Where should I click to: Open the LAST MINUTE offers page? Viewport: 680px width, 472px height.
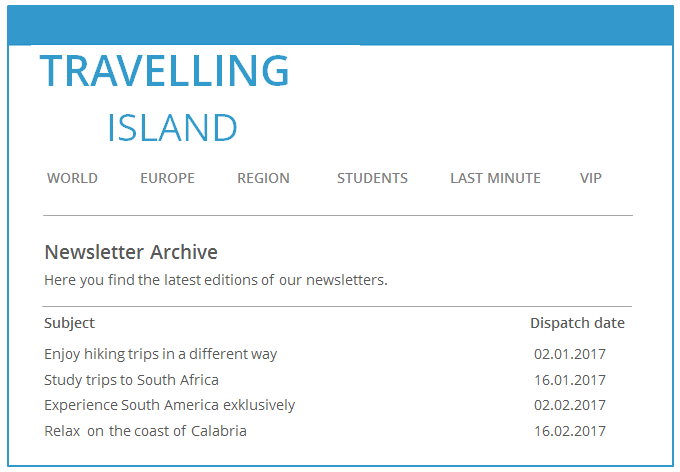point(495,178)
